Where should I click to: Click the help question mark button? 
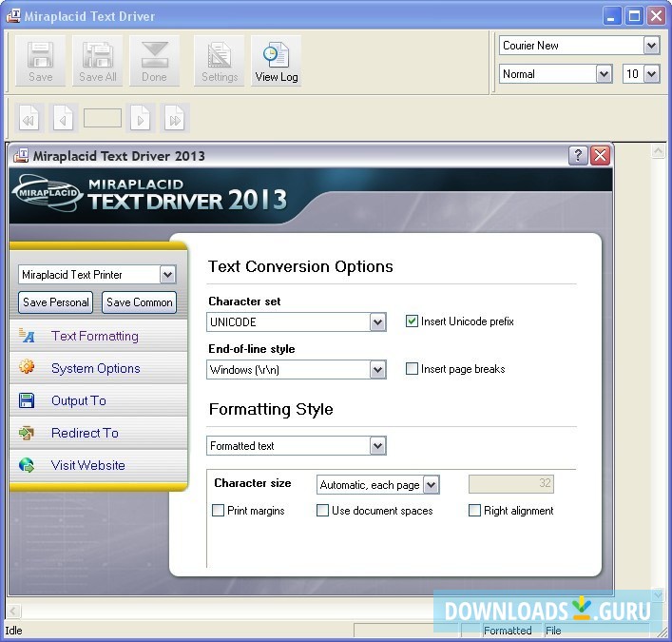[x=578, y=155]
